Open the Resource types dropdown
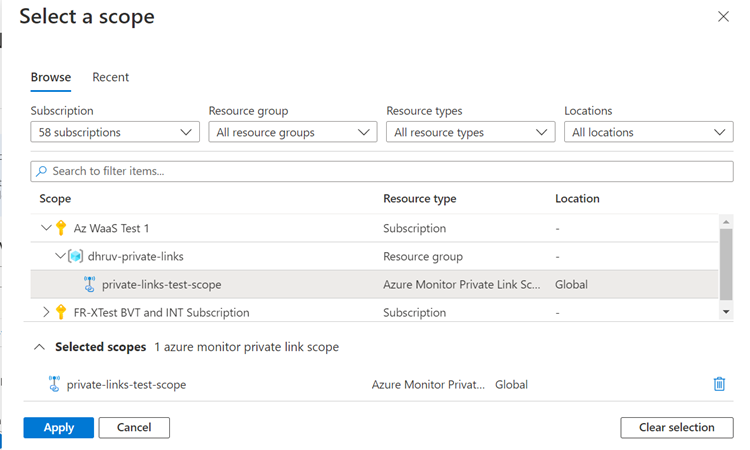750x450 pixels. click(x=471, y=132)
